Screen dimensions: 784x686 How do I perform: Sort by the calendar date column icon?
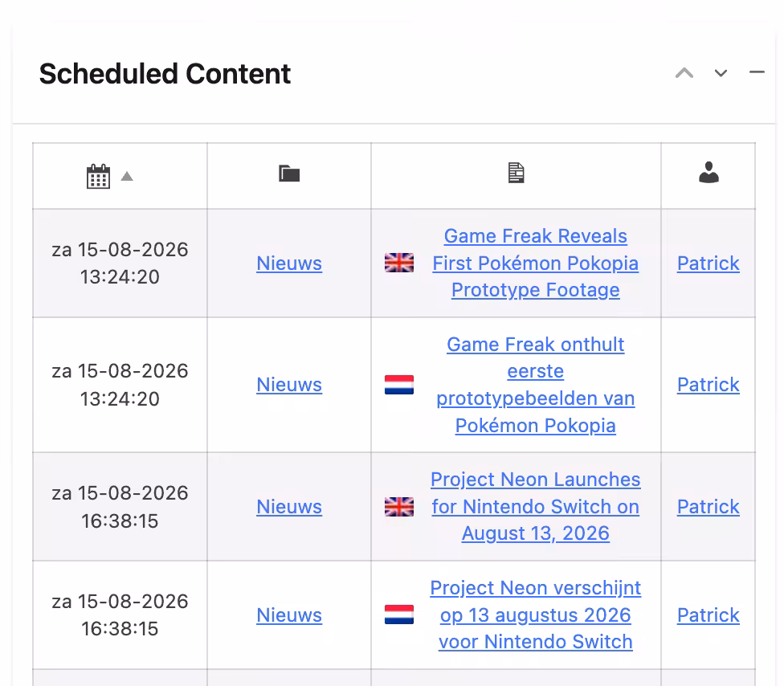tap(98, 177)
